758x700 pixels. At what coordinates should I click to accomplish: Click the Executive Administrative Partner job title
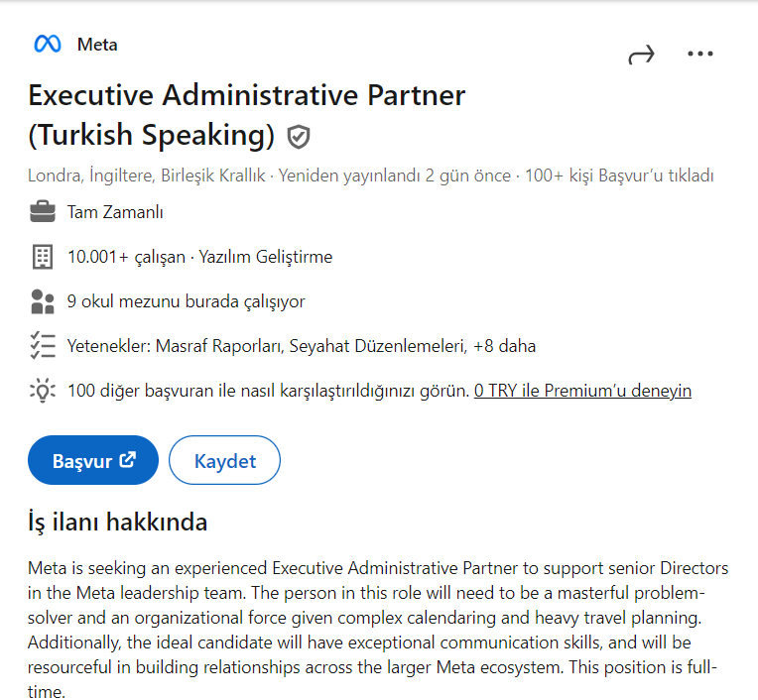coord(246,114)
